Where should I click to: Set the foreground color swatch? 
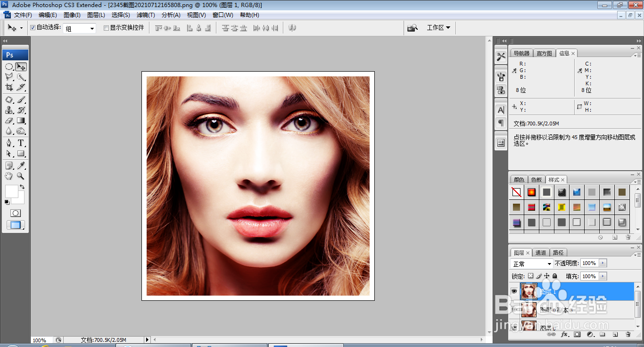pyautogui.click(x=11, y=191)
